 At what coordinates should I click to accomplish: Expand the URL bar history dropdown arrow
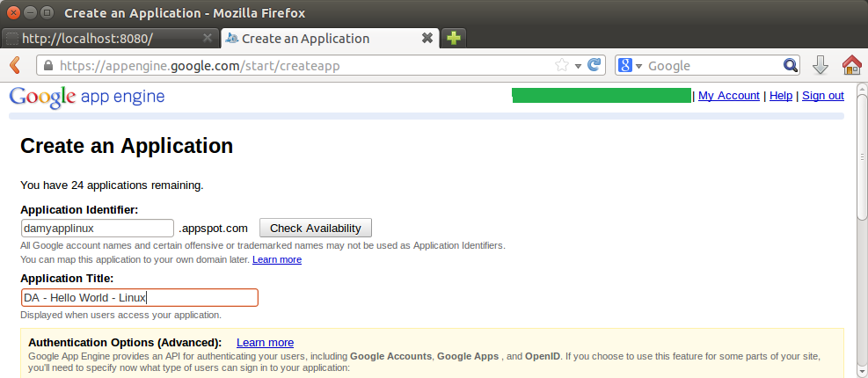(578, 66)
